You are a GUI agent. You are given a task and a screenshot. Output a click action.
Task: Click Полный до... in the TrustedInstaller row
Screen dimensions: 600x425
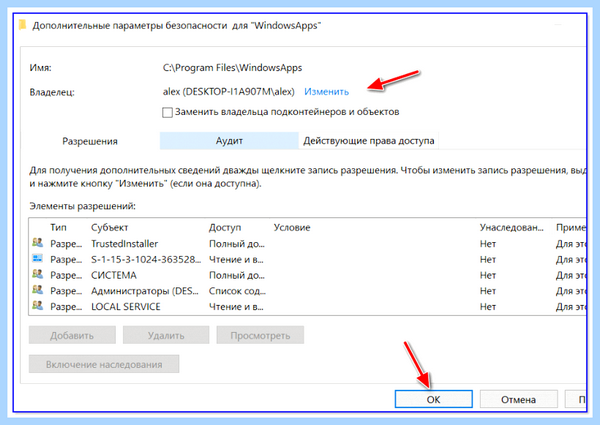coord(236,244)
